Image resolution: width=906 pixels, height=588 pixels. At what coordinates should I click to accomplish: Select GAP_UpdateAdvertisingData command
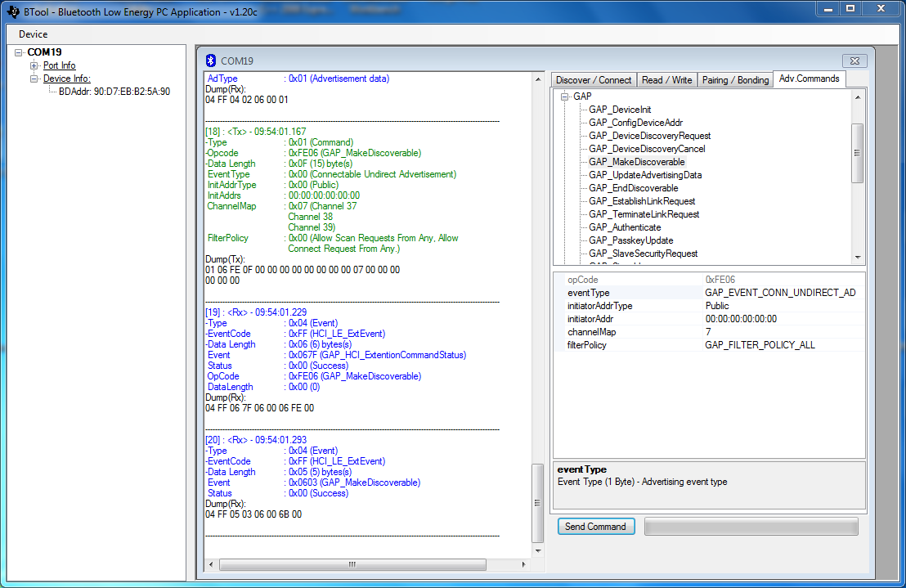645,175
